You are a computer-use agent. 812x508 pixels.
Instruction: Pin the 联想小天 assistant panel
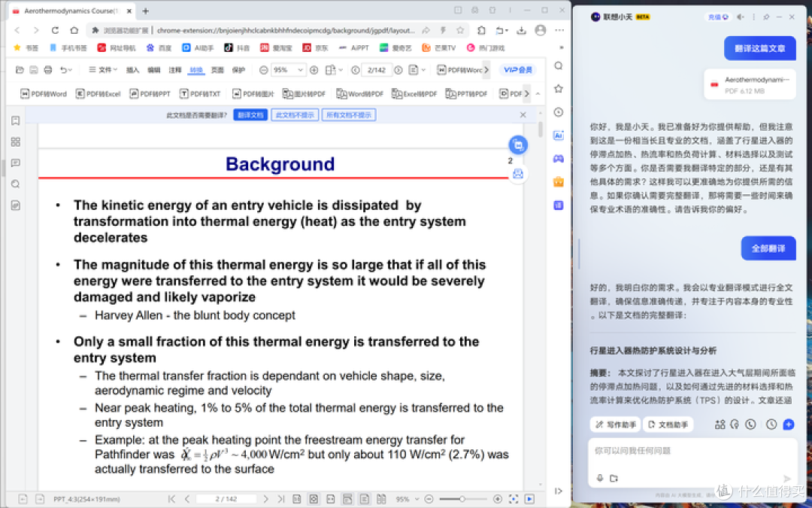pos(766,17)
